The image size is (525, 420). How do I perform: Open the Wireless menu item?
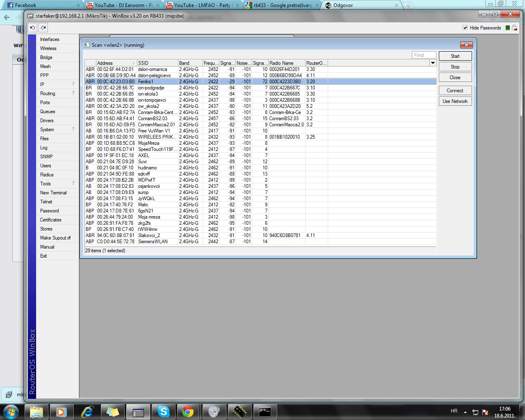coord(48,48)
